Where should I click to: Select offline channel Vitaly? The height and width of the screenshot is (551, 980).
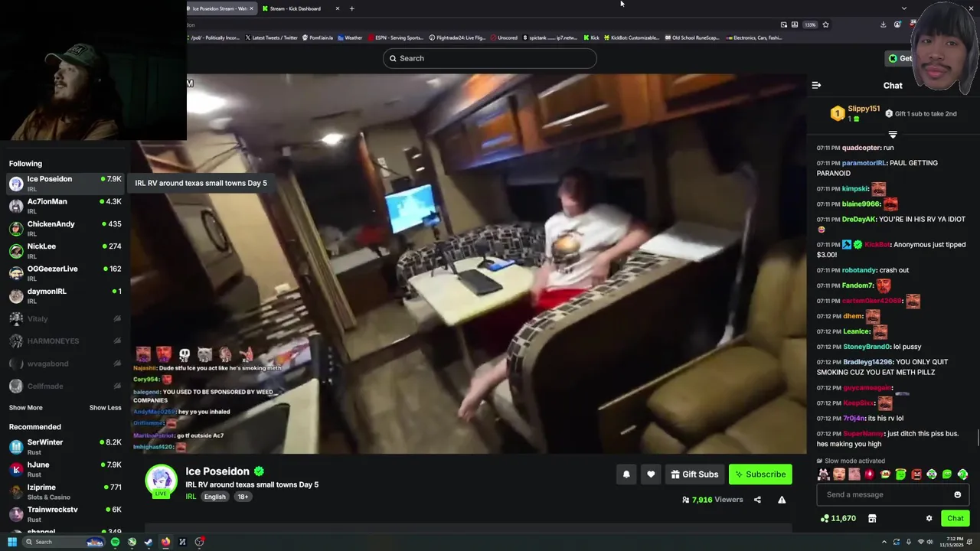(65, 318)
